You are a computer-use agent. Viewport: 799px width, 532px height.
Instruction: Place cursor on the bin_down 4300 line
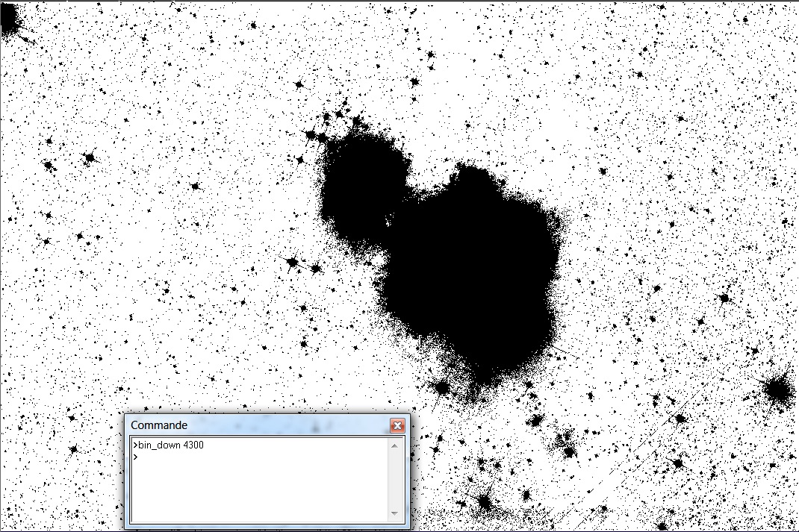(x=168, y=445)
